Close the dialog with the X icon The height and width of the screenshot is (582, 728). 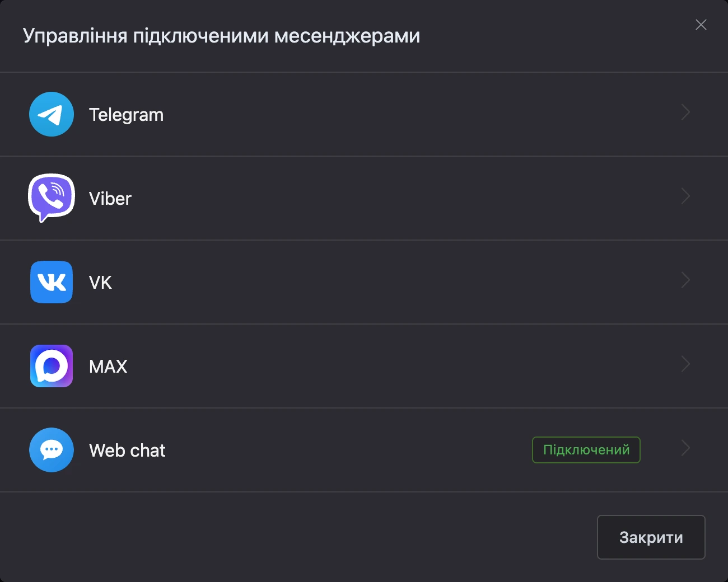coord(701,25)
